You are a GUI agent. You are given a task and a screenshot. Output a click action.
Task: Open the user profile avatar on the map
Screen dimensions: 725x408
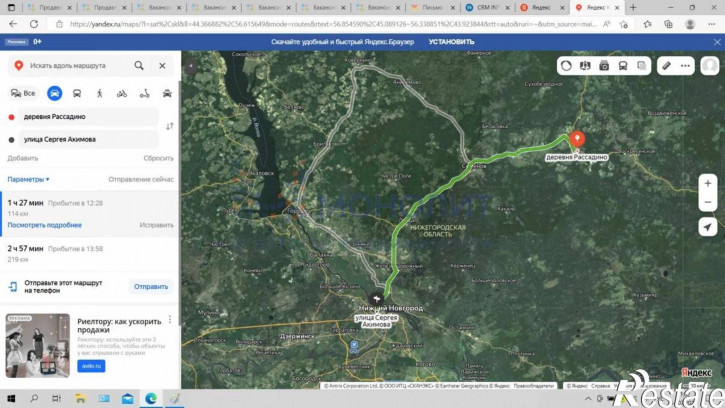710,66
